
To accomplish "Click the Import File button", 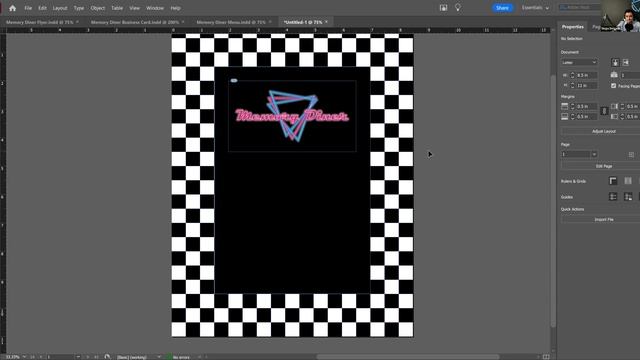I will point(603,220).
